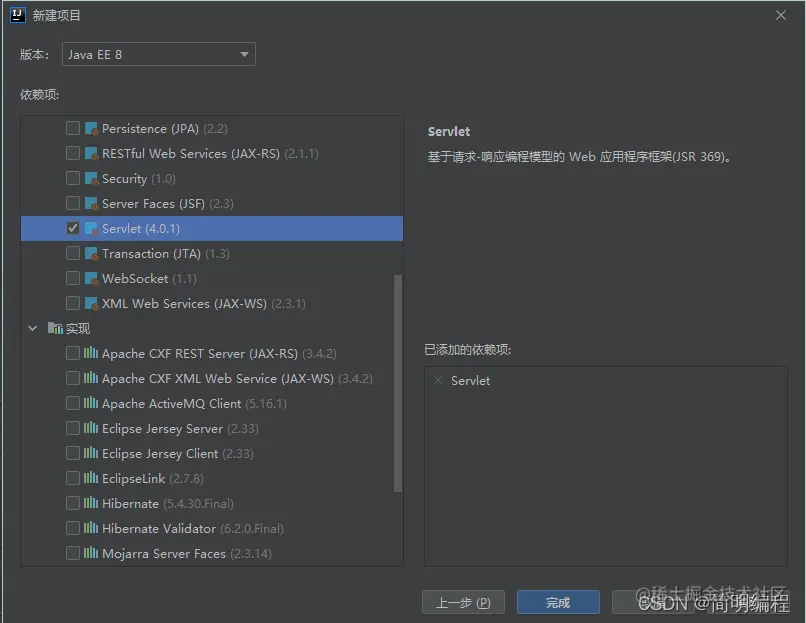Click the Apache ActiveMQ Client icon
Image resolution: width=806 pixels, height=623 pixels.
[90, 403]
